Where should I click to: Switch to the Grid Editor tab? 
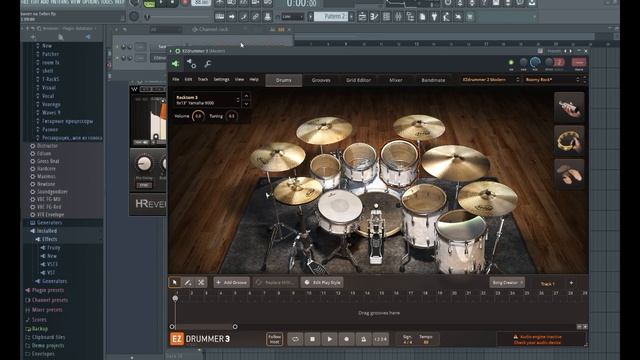[x=358, y=80]
